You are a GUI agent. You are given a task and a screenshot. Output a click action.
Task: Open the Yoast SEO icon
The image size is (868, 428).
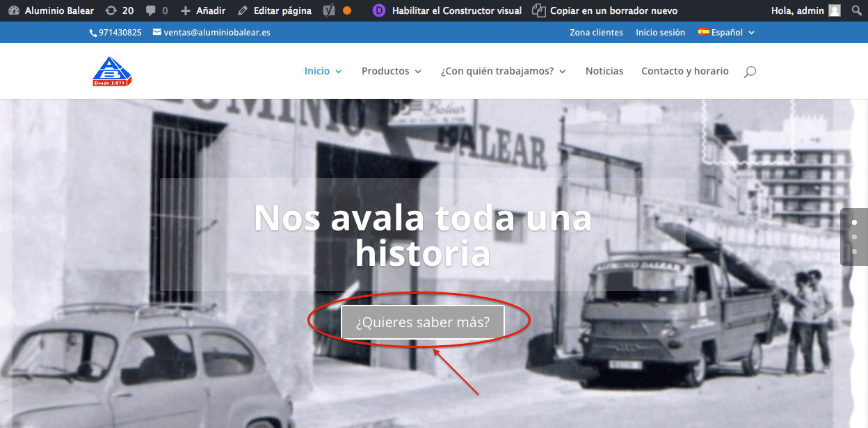(328, 10)
